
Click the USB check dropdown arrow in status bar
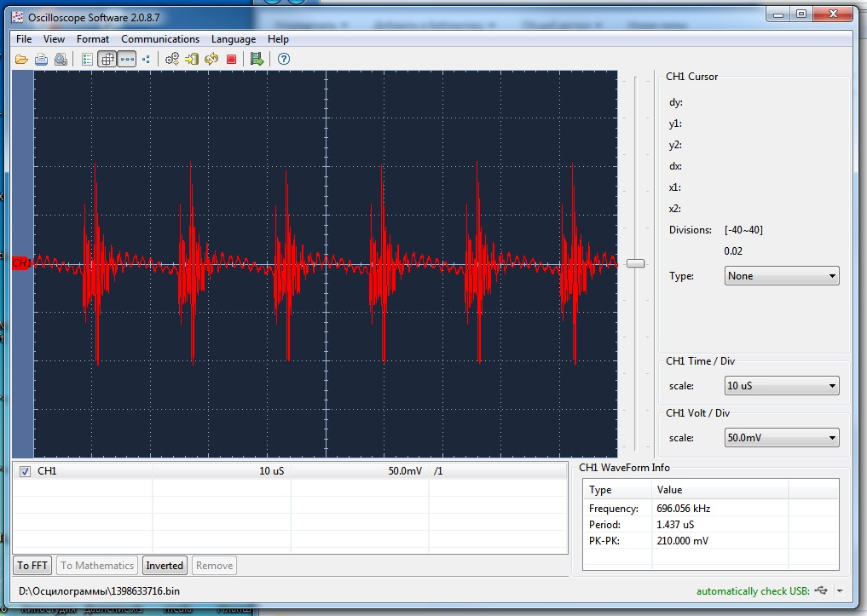coord(840,591)
